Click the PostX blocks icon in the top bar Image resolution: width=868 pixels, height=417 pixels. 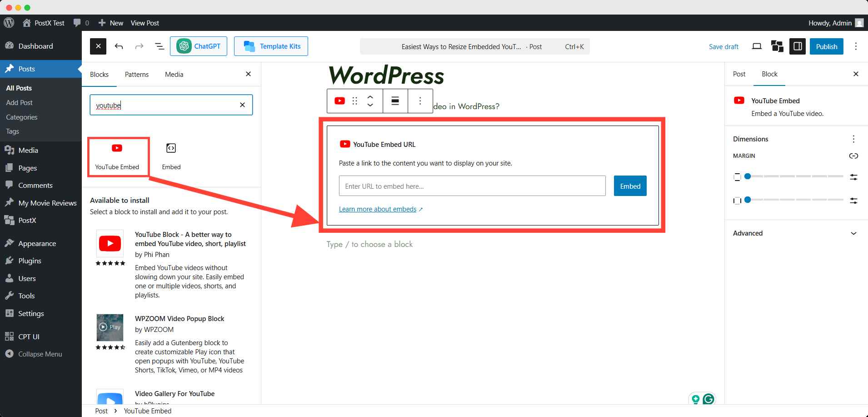pos(777,46)
